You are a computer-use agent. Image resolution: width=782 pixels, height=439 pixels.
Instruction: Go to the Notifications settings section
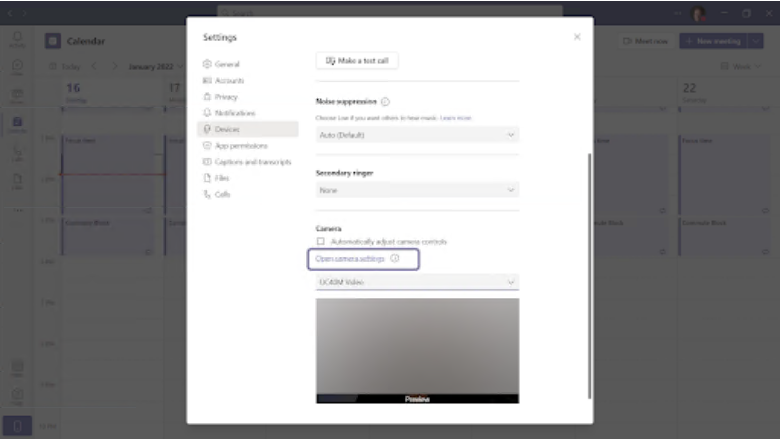coord(234,113)
